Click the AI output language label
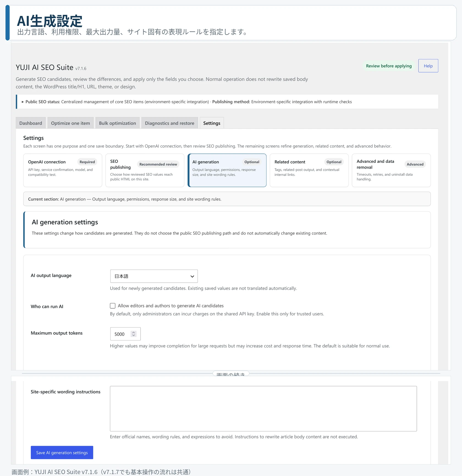The height and width of the screenshot is (476, 462). click(51, 276)
